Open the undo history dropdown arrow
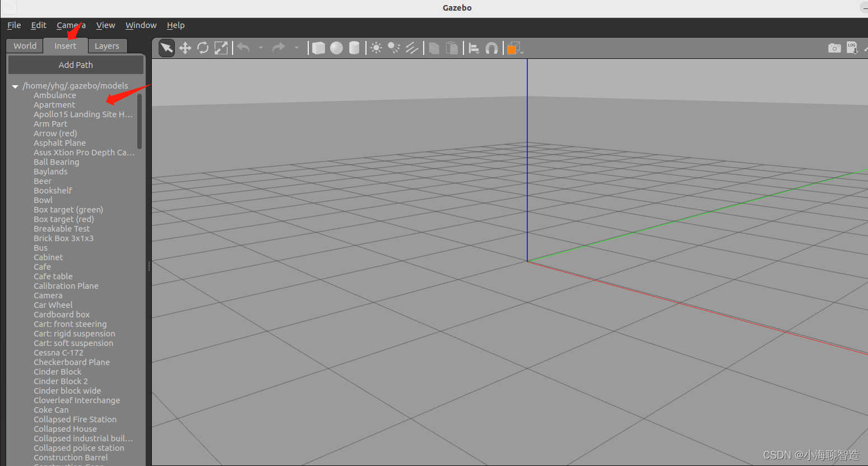The height and width of the screenshot is (466, 868). coord(261,48)
